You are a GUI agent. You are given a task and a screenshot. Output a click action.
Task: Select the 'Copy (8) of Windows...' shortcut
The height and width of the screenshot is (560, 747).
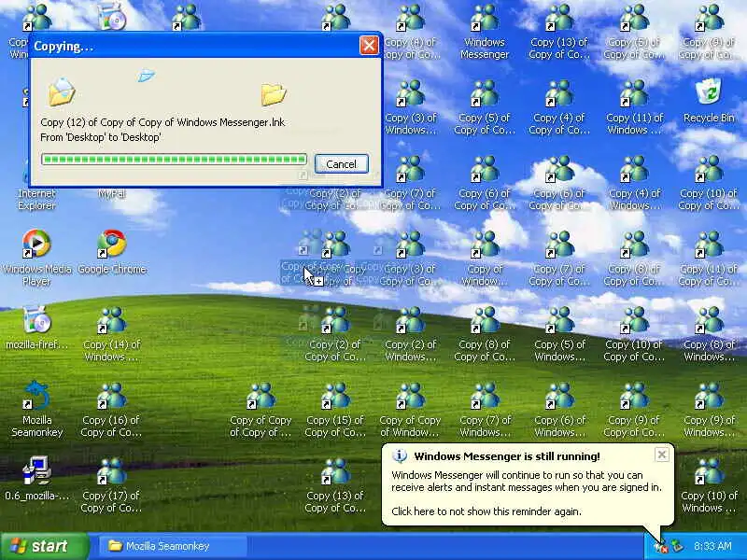(x=709, y=334)
